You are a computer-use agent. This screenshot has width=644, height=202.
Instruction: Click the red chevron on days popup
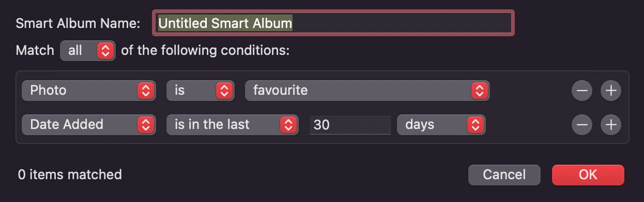point(474,124)
